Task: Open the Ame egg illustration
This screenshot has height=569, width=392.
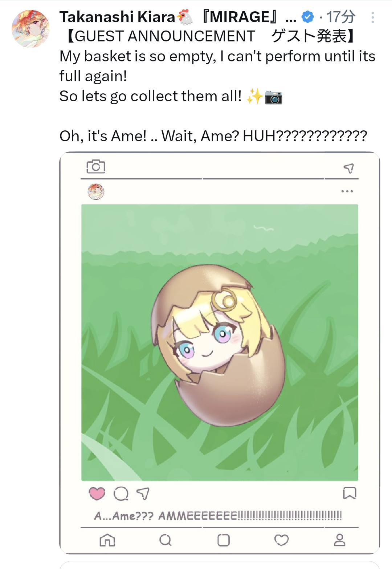Action: pyautogui.click(x=219, y=342)
